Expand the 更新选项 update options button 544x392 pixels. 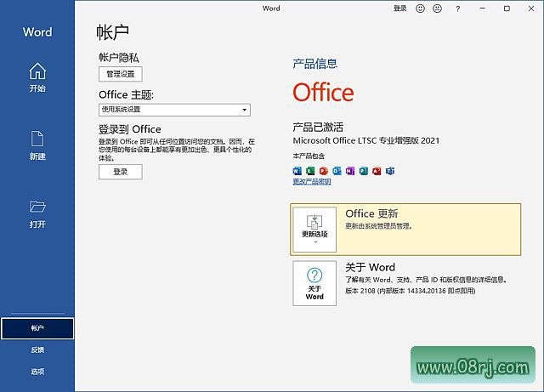(314, 230)
